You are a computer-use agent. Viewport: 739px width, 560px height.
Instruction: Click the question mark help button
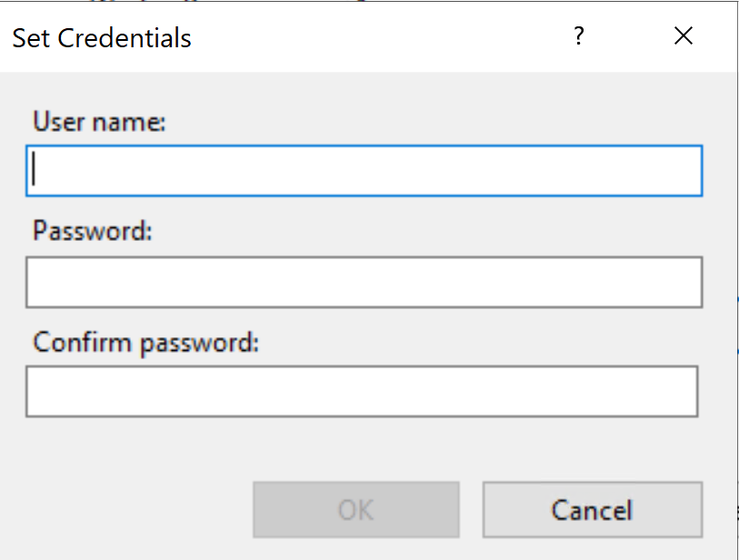pyautogui.click(x=578, y=36)
